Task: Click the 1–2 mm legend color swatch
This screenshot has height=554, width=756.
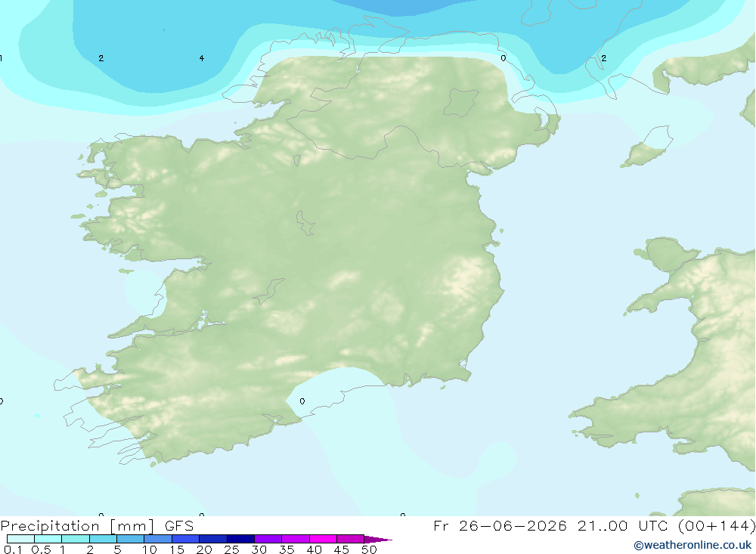Action: click(x=76, y=539)
